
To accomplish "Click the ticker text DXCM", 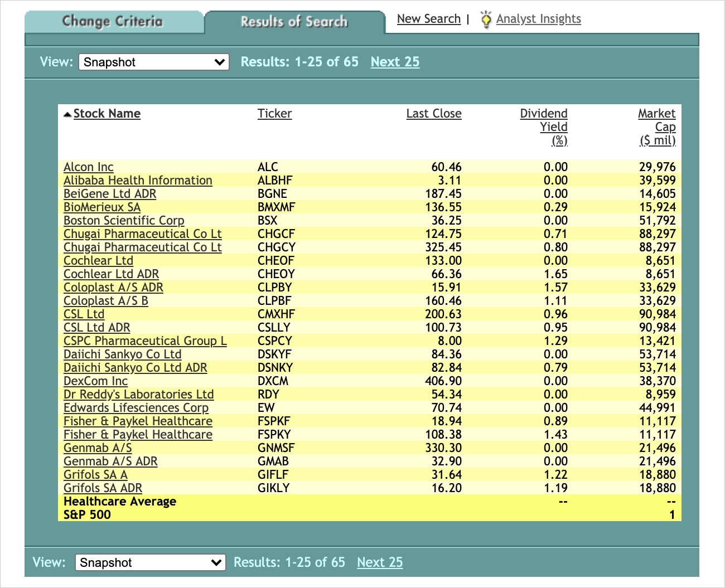I will pyautogui.click(x=273, y=381).
